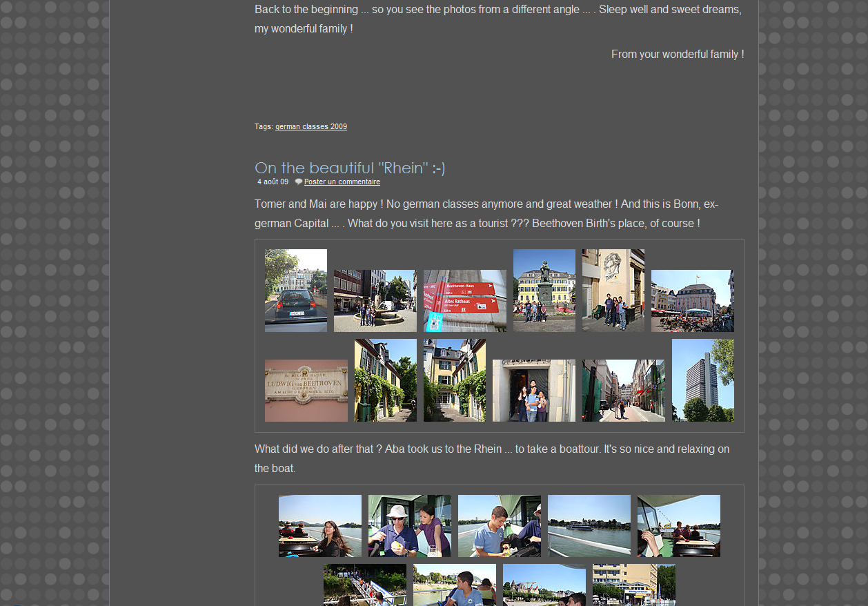This screenshot has height=606, width=868.
Task: View thumbnail of building with blue sign
Action: pos(633,585)
